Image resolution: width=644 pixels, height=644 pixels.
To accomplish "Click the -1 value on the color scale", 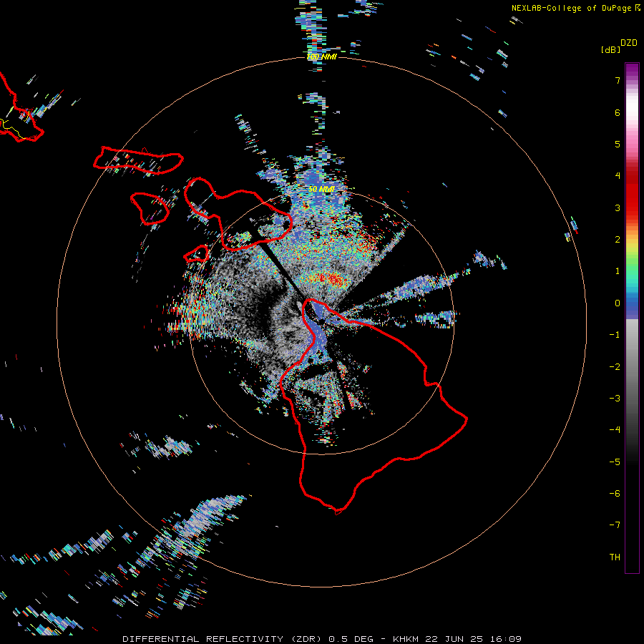I will click(615, 335).
